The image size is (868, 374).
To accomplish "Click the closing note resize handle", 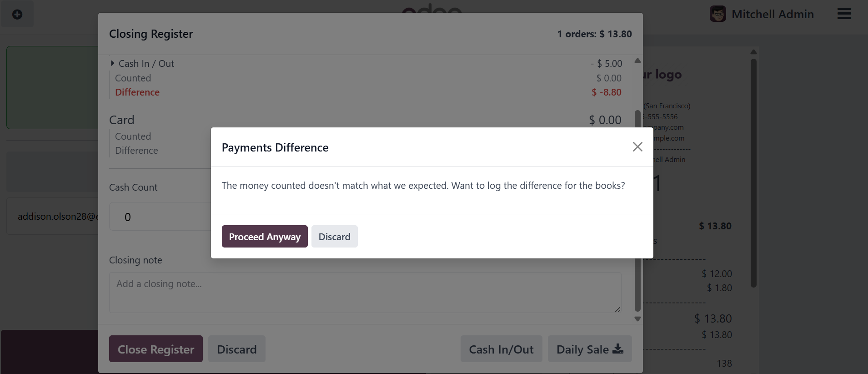I will click(617, 309).
